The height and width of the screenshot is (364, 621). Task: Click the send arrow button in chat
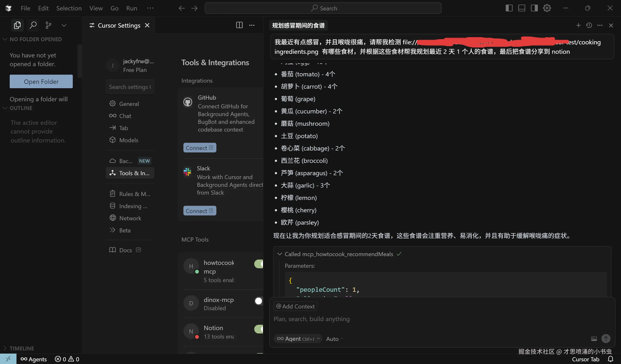pos(606,338)
